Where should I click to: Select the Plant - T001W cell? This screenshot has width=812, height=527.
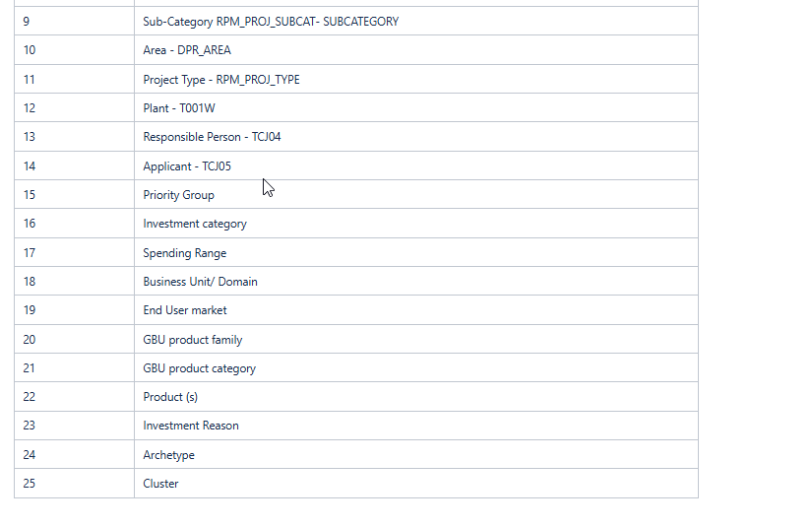pos(179,108)
